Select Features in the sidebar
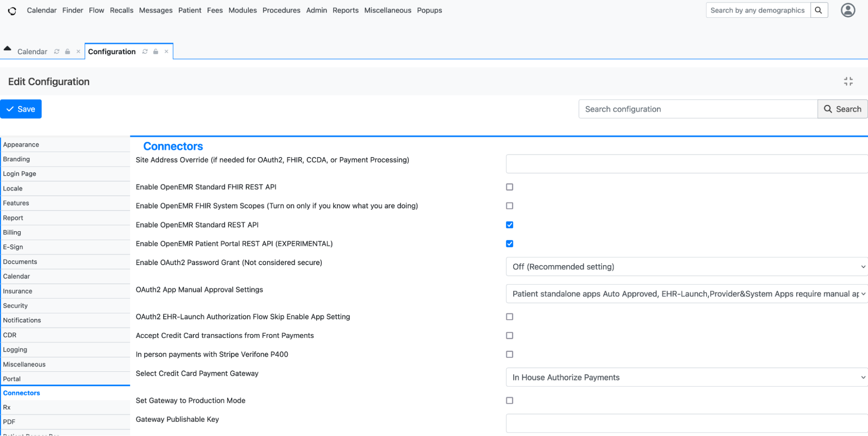 point(65,203)
